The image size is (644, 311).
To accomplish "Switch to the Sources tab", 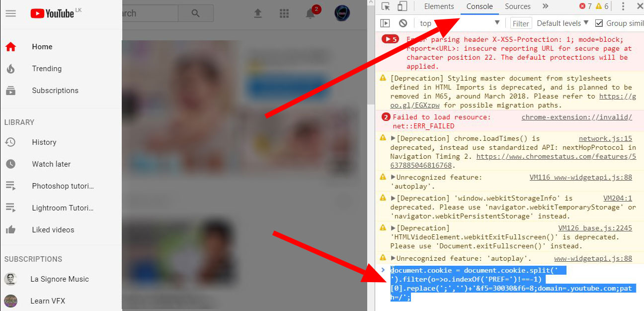I will [518, 6].
